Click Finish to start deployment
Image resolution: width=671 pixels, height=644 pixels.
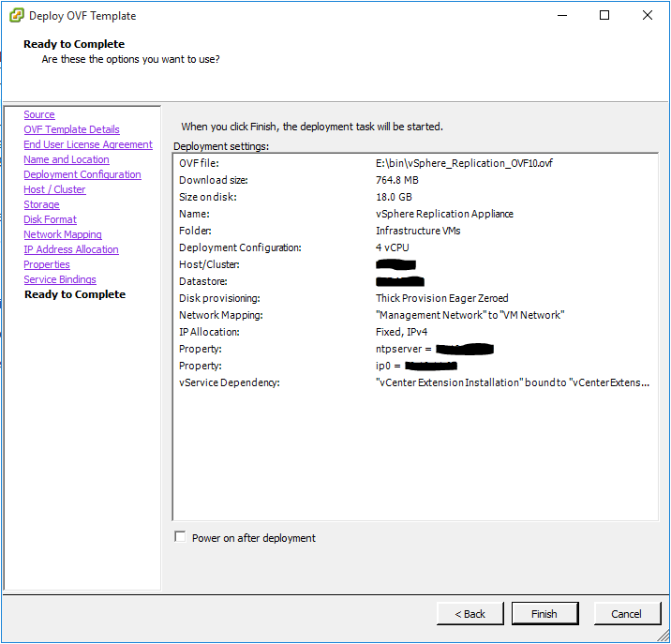pyautogui.click(x=544, y=614)
